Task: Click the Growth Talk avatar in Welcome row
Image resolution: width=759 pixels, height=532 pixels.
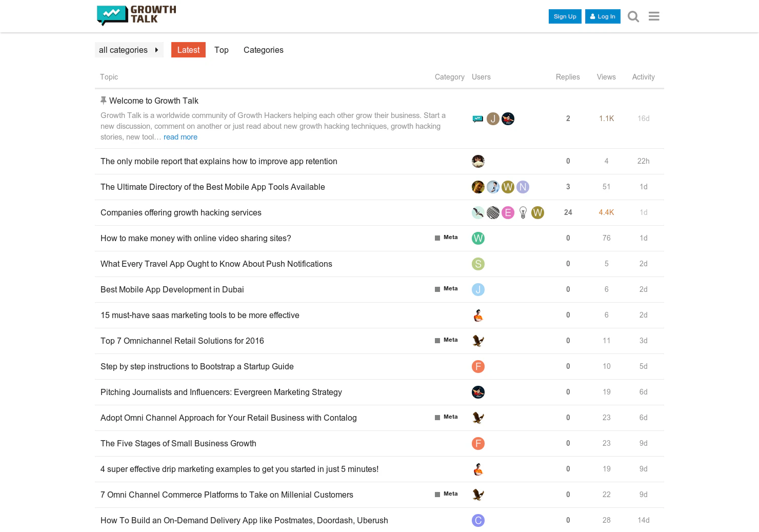Action: point(478,119)
